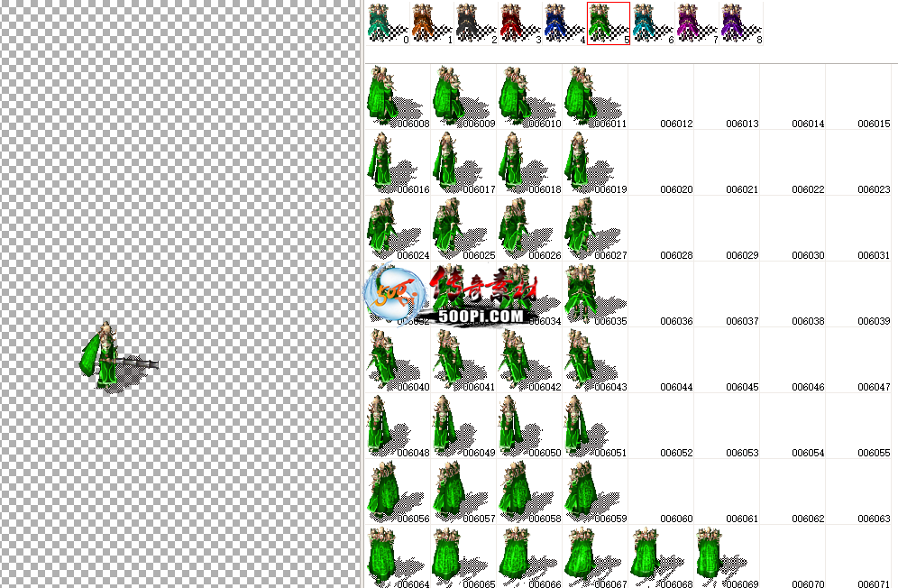
Task: Open sprite frame 006017
Action: point(463,162)
